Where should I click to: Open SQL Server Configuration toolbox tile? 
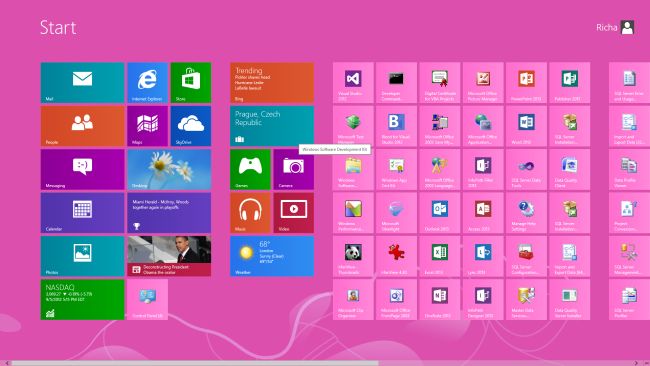point(526,256)
